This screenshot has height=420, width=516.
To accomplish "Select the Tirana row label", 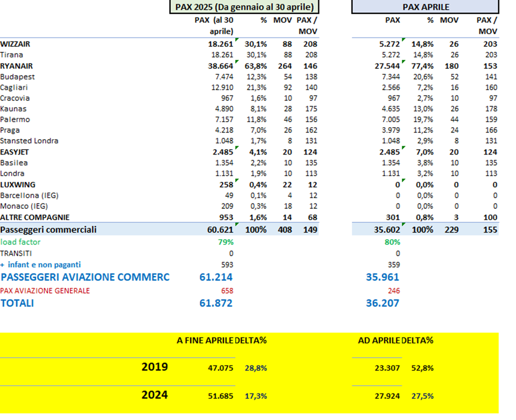I will [x=11, y=55].
